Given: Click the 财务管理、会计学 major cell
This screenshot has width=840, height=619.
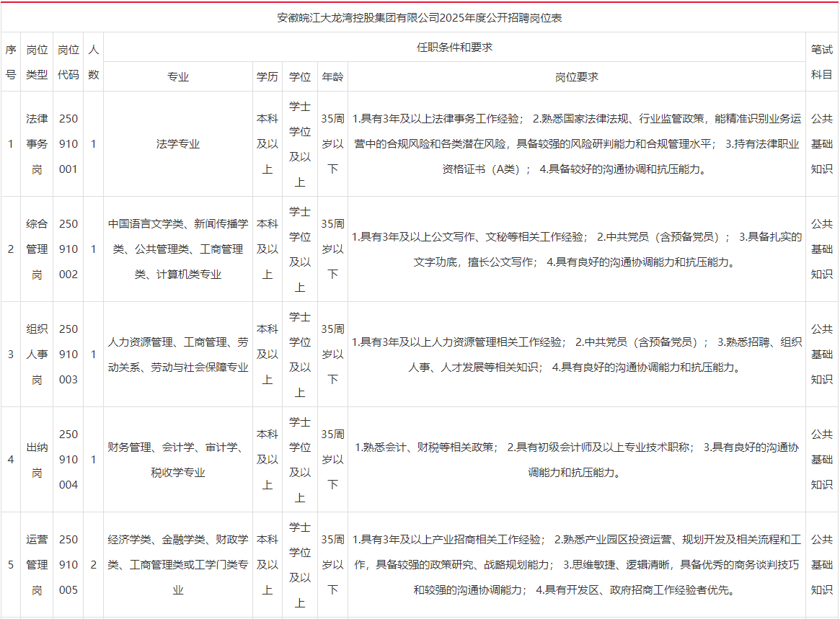Looking at the screenshot, I should tap(178, 460).
